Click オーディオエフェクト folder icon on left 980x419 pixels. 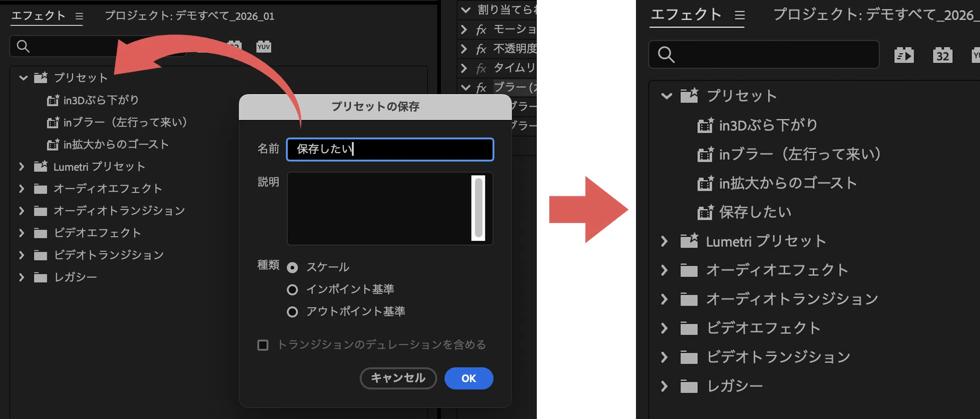pyautogui.click(x=41, y=189)
